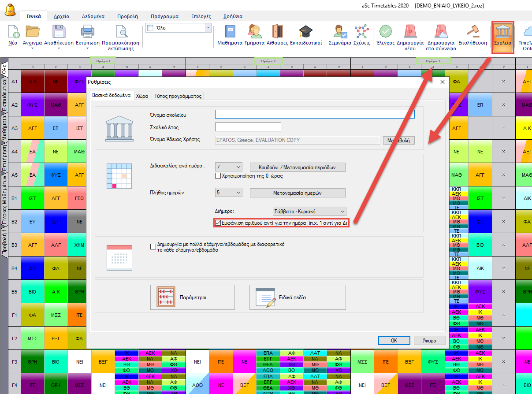Click the Μαθήματα book icon
The image size is (532, 394).
tap(230, 32)
